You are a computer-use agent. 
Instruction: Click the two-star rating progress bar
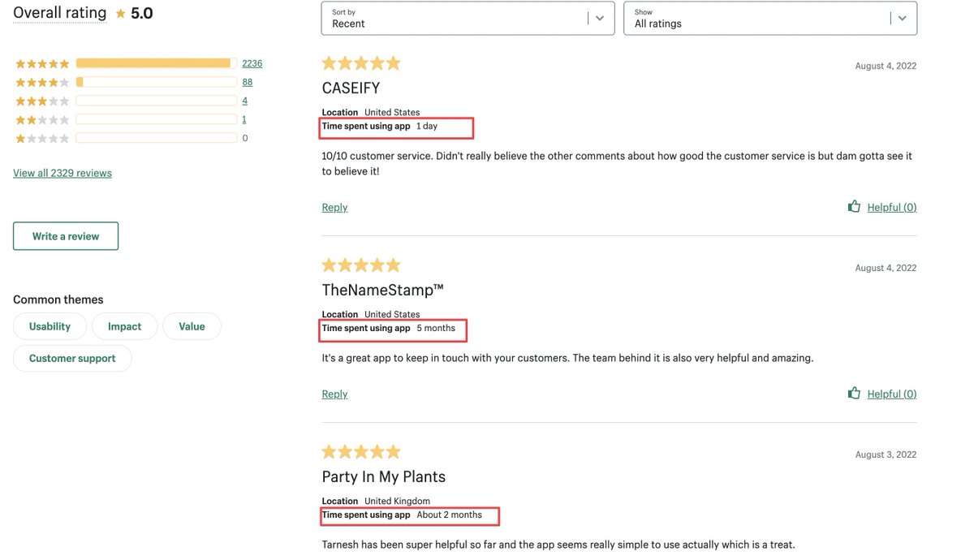(157, 119)
